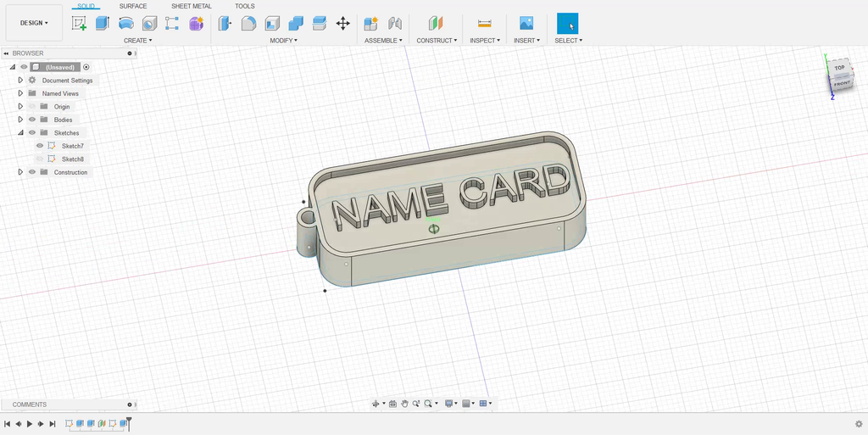Click the Document Settings gear icon

click(x=32, y=81)
